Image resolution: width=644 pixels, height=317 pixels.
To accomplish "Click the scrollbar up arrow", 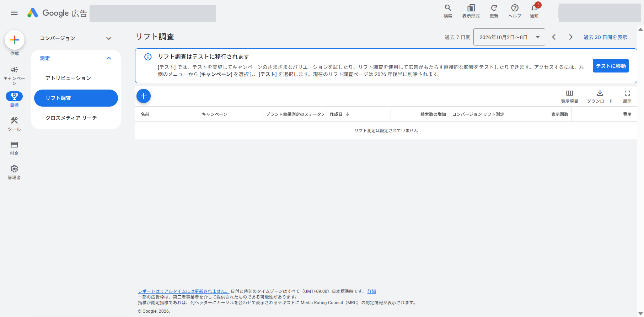I will [640, 30].
